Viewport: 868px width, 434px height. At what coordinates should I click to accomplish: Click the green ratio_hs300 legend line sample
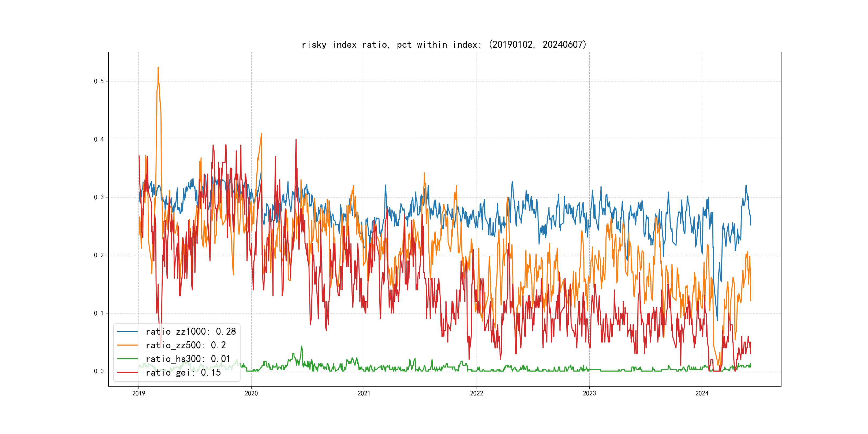(x=127, y=359)
